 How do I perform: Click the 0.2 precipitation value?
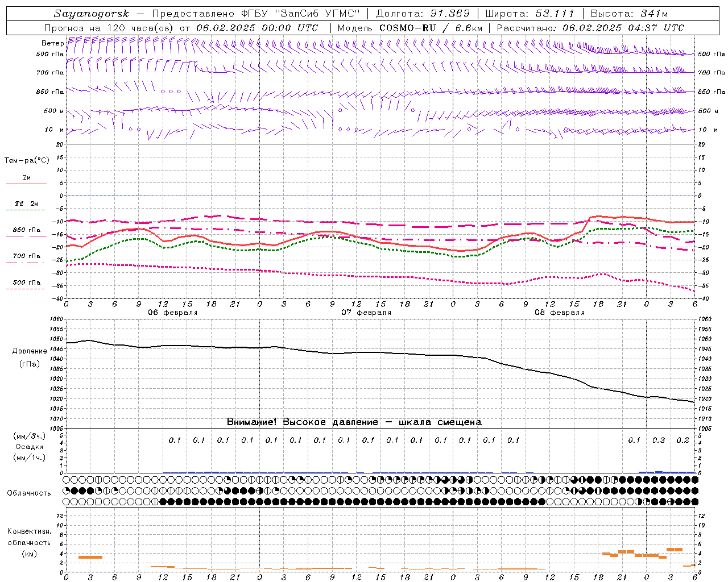point(682,440)
